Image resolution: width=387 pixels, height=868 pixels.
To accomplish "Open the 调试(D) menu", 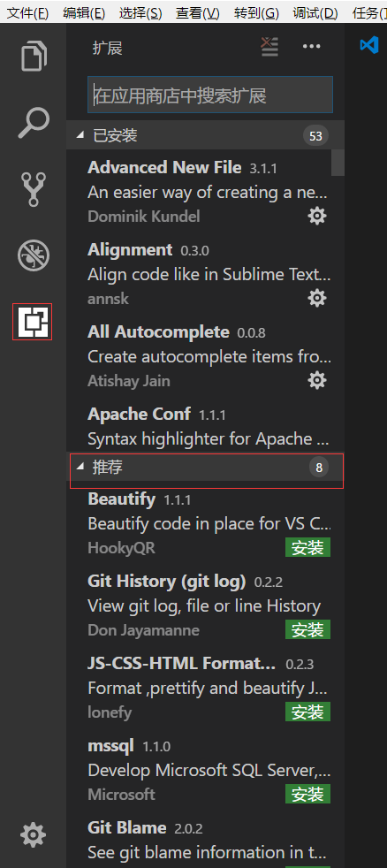I will point(315,13).
